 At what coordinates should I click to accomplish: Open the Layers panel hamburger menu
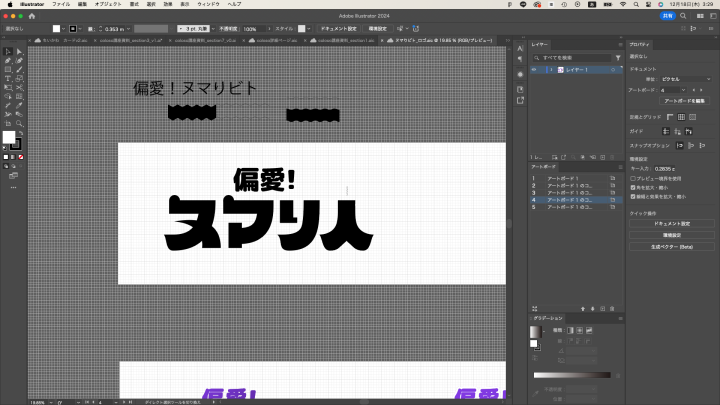620,45
